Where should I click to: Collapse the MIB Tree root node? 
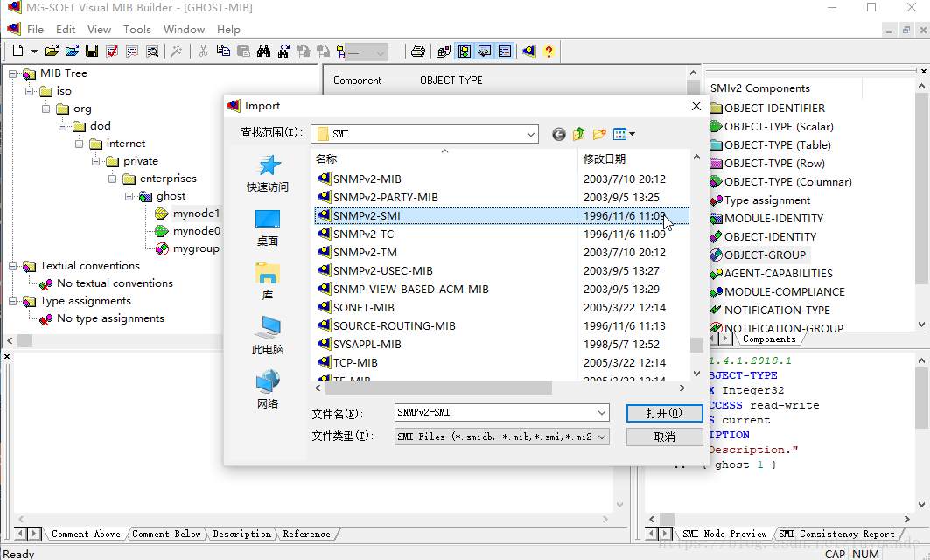tap(12, 73)
